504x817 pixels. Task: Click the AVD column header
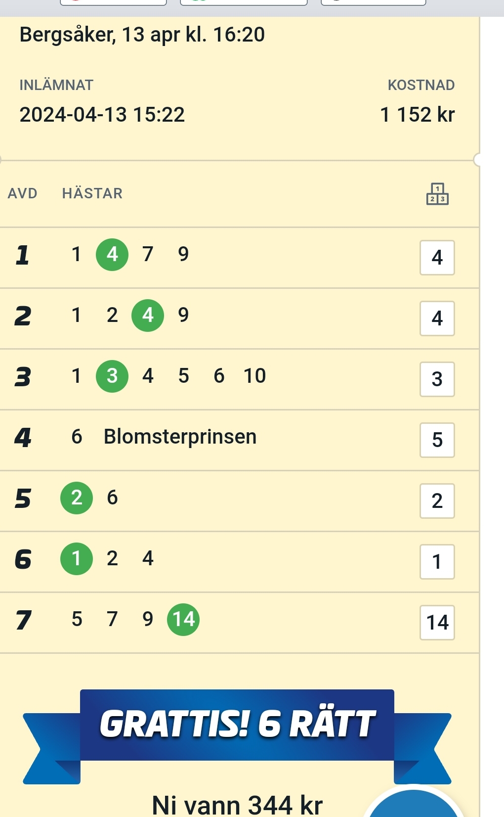tap(23, 193)
